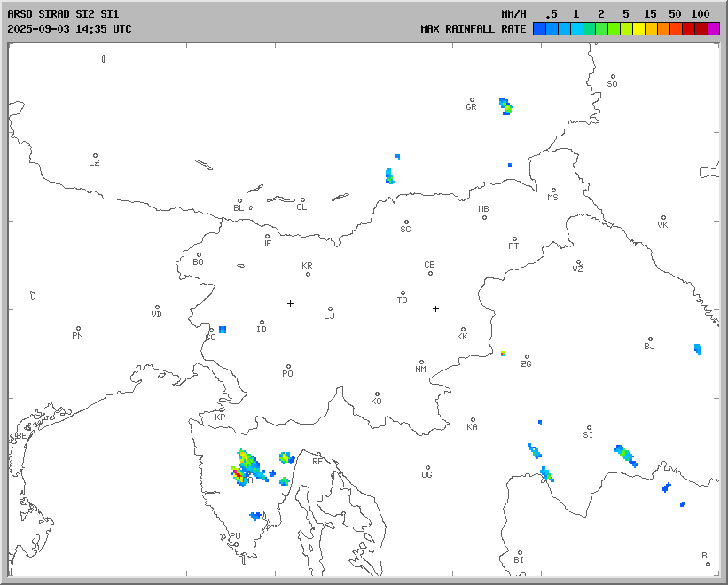Click the VK label on the map
Screen dimensions: 728x585
tap(663, 224)
